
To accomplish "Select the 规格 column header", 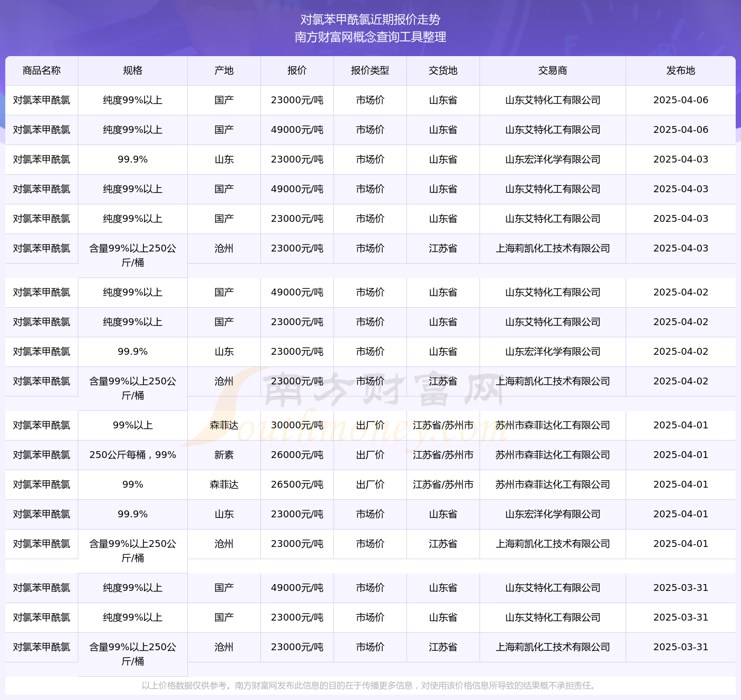I will pos(133,70).
